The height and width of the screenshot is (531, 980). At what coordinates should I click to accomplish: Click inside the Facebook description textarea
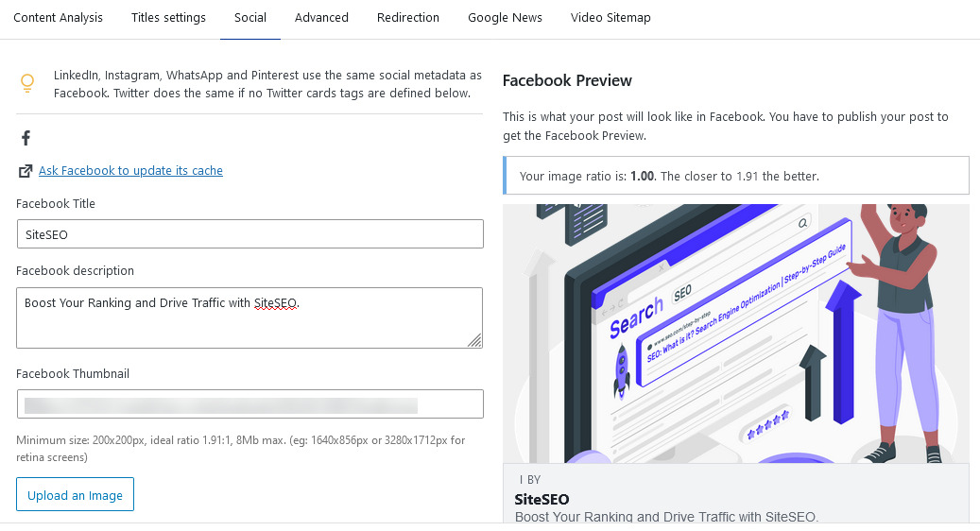click(x=250, y=318)
